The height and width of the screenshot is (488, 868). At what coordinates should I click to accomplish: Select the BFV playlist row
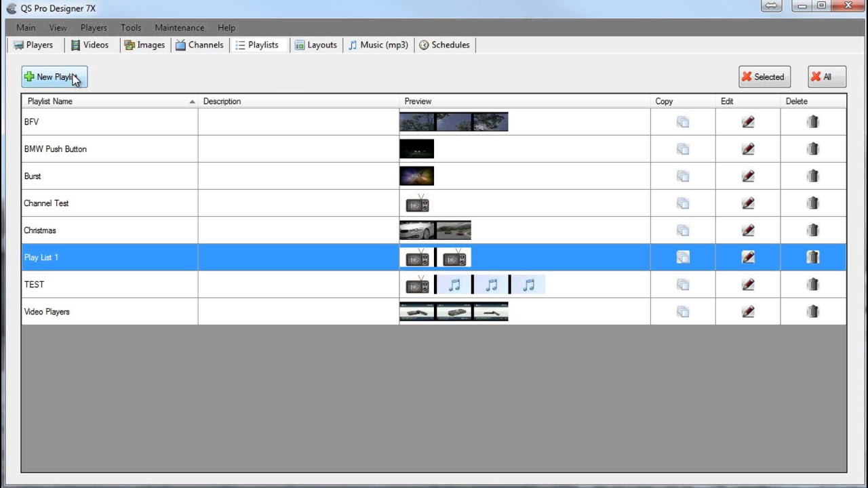pos(434,122)
